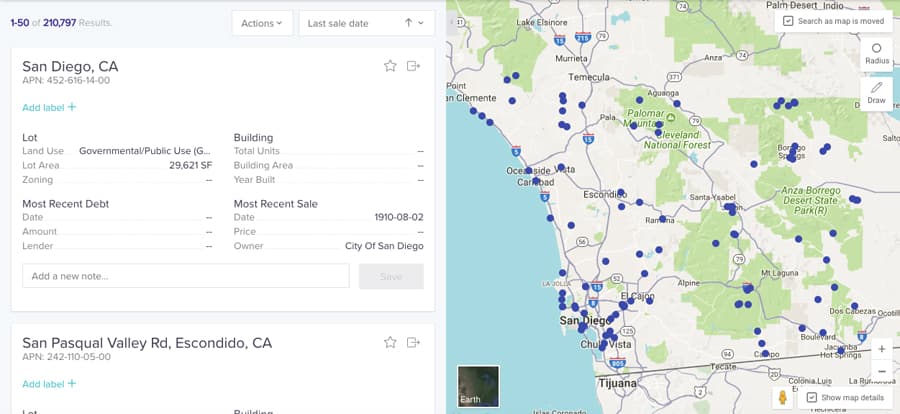This screenshot has width=900, height=414.
Task: Click export icon on San Pasqual card
Action: click(414, 343)
